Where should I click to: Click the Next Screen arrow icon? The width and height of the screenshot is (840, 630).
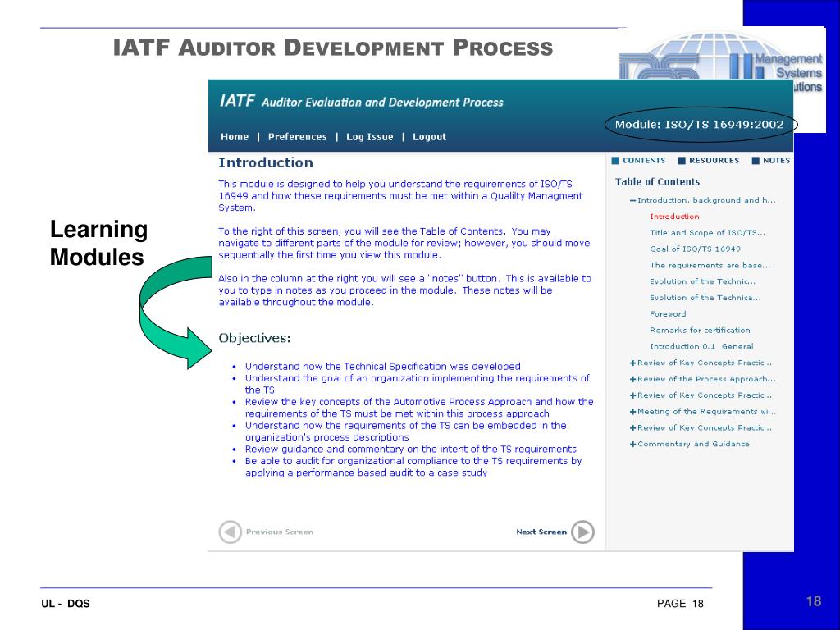point(583,532)
